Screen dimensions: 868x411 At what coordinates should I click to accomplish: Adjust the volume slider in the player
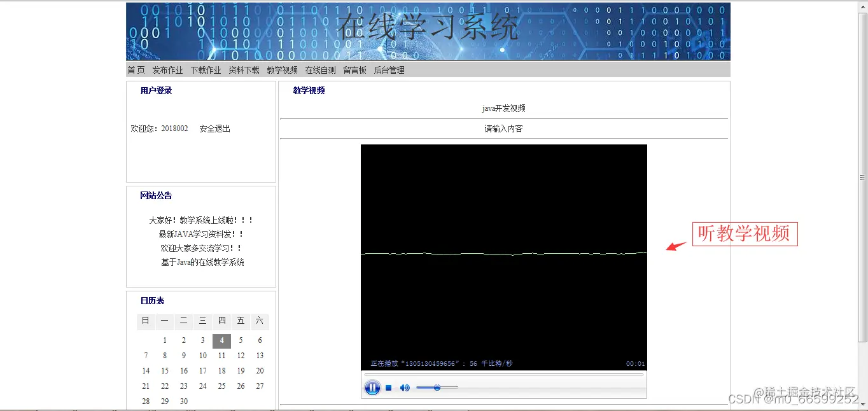pos(437,387)
